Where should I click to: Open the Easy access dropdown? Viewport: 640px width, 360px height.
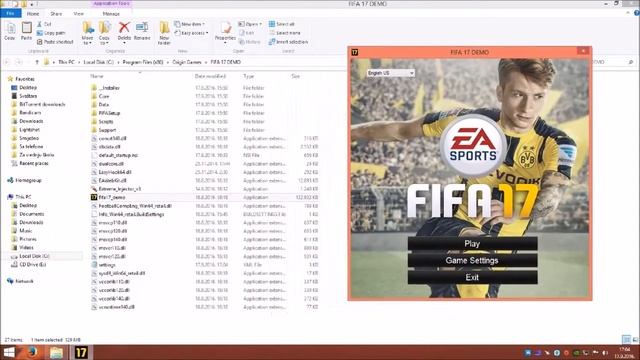point(192,33)
